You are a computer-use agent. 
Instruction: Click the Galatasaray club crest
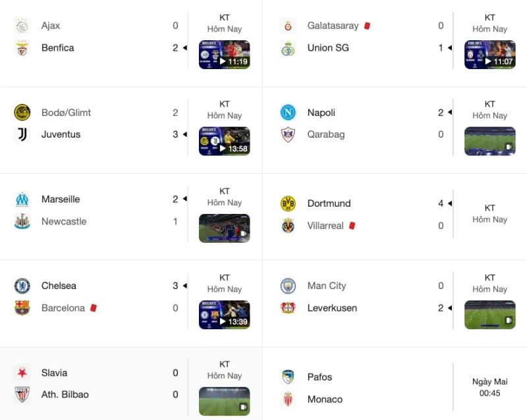[x=288, y=26]
